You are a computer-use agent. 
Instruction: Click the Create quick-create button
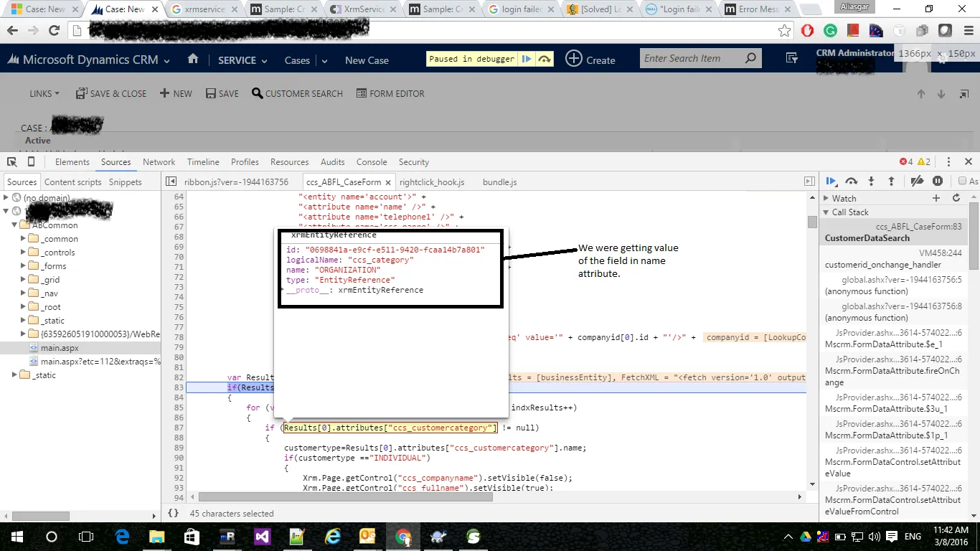coord(590,60)
